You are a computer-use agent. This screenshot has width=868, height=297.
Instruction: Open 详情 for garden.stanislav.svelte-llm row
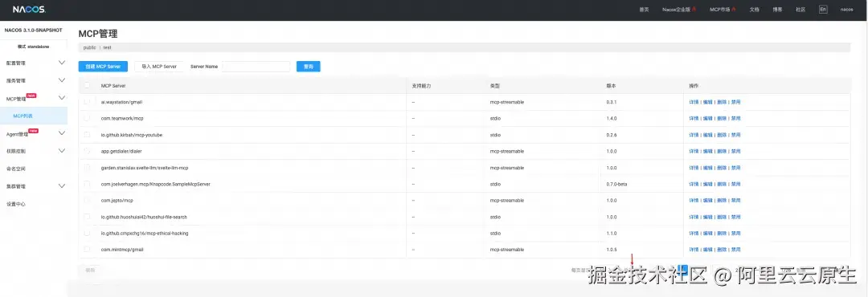[694, 168]
